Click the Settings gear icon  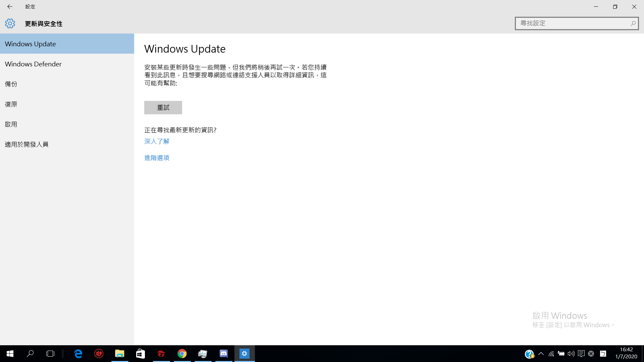pos(10,23)
